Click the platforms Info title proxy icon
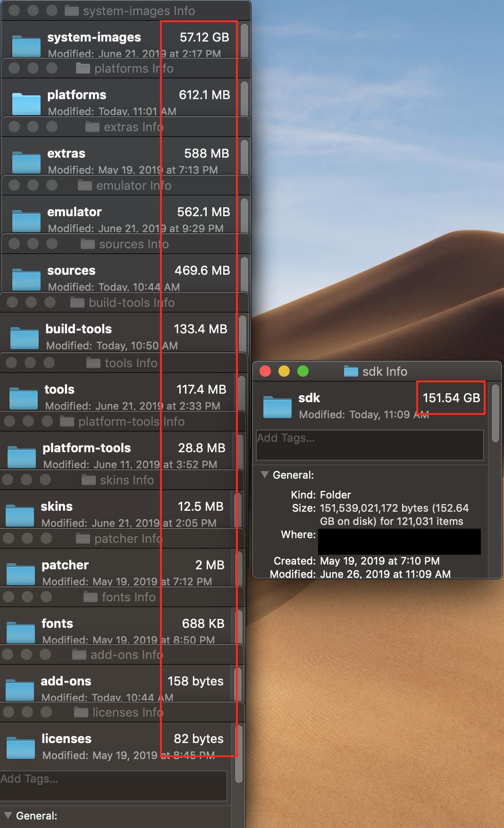 pyautogui.click(x=83, y=68)
